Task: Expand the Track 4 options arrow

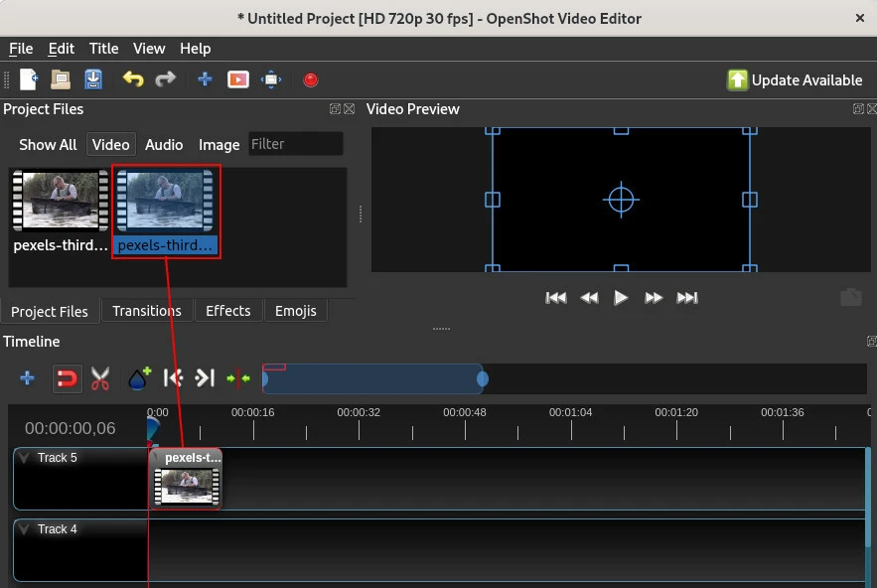Action: [25, 529]
